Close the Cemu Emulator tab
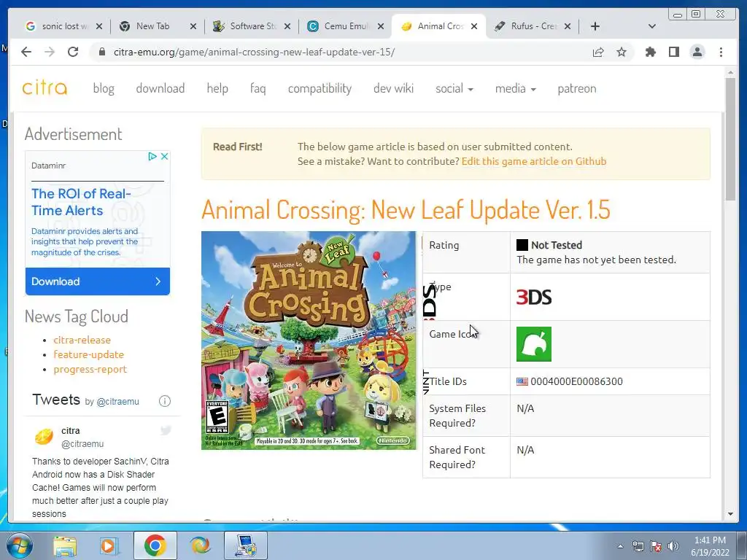Viewport: 747px width, 560px height. coord(381,26)
